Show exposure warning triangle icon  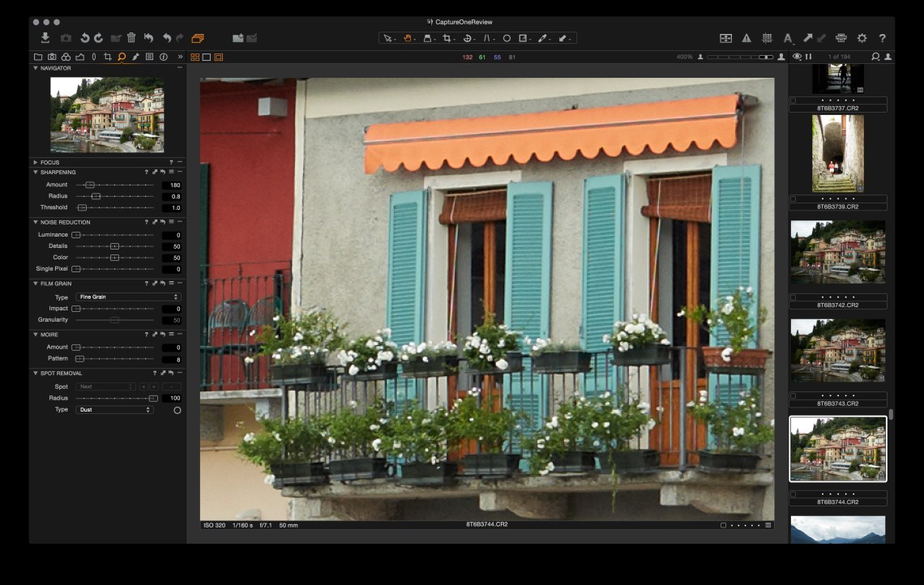click(746, 38)
